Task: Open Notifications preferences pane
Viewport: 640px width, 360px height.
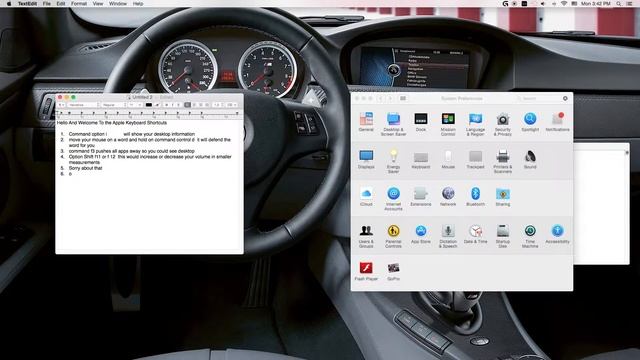Action: [558, 122]
